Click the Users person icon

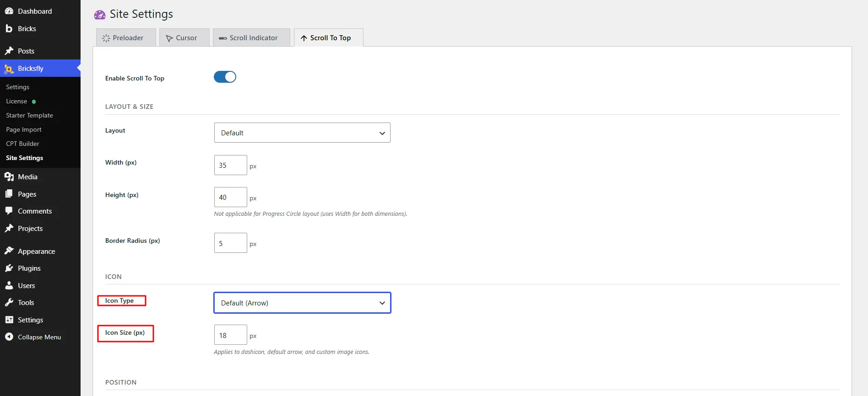pyautogui.click(x=9, y=285)
